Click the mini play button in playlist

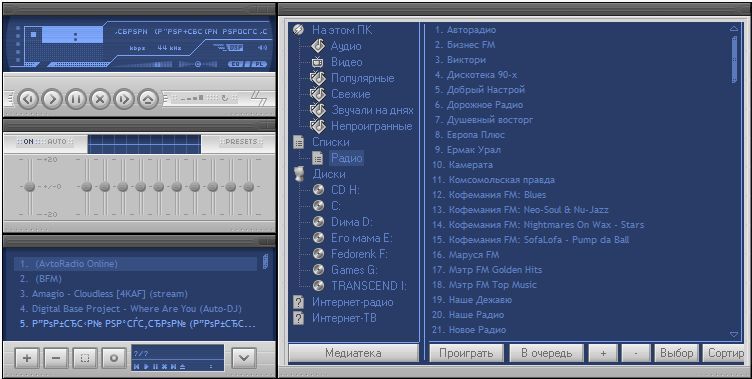(x=146, y=367)
